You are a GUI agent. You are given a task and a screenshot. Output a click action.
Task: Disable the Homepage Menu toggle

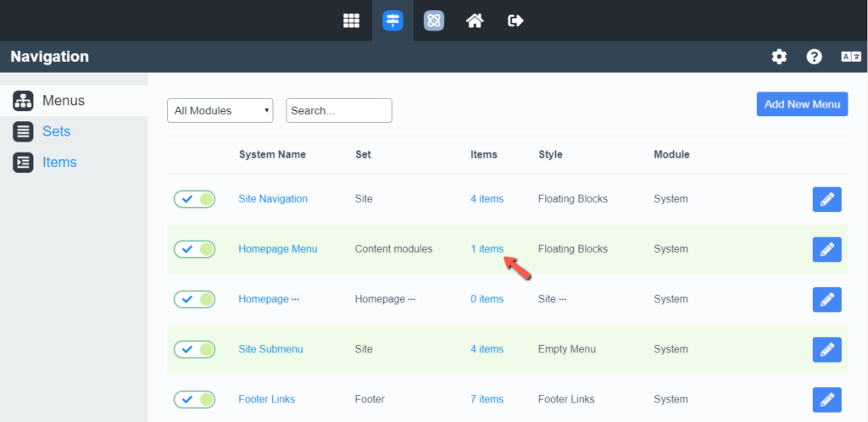coord(194,249)
